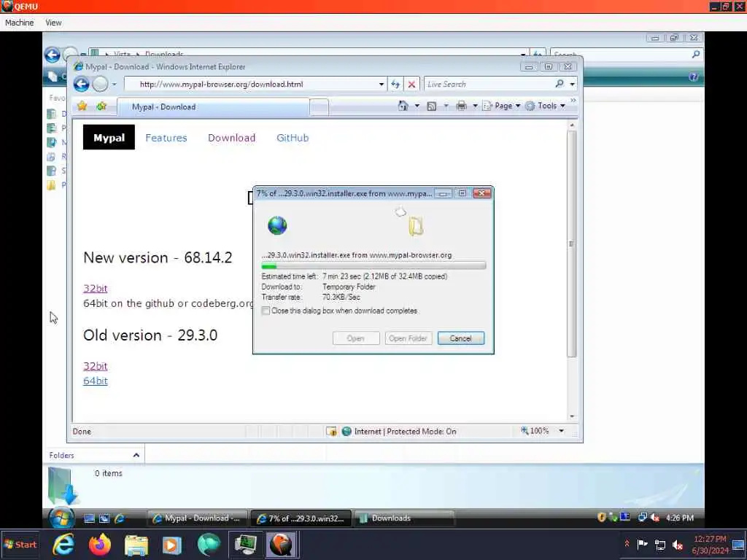Click the QEMU bird icon on host taskbar
747x560 pixels.
point(281,545)
